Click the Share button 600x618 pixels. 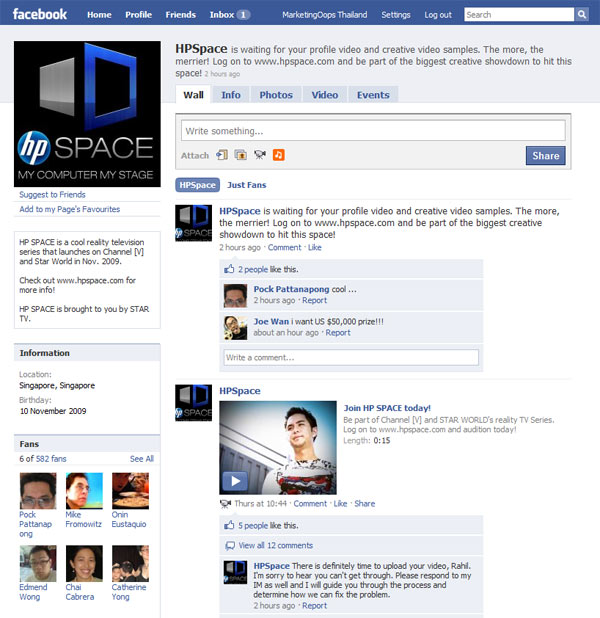click(x=546, y=155)
